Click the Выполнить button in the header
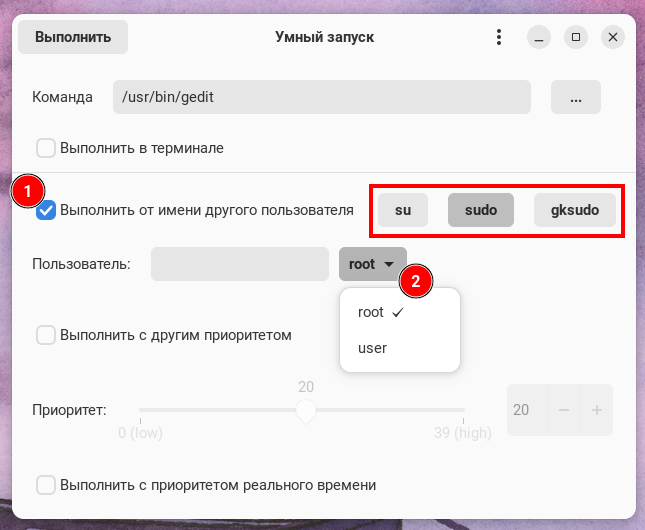Screen dimensions: 645x530 (73, 37)
